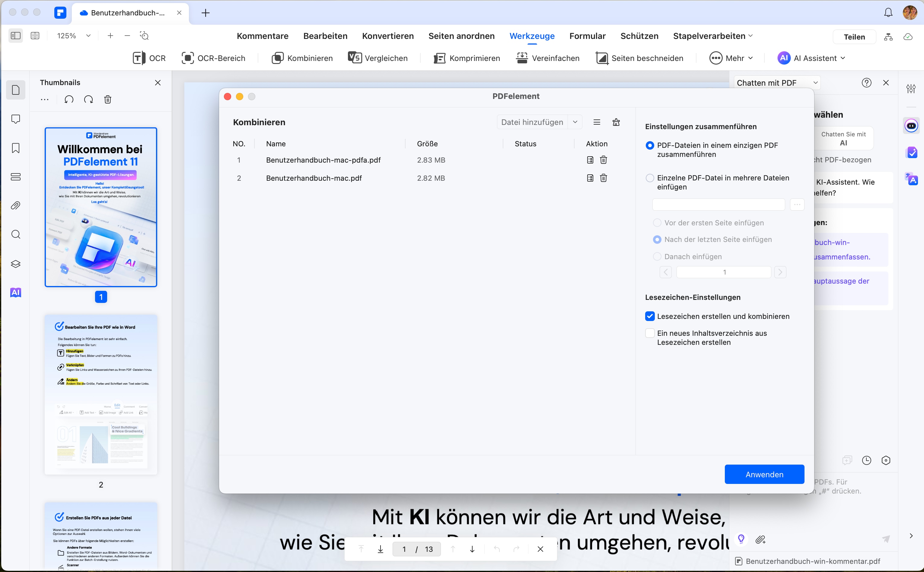924x572 pixels.
Task: Open chat history clock icon
Action: coord(866,460)
